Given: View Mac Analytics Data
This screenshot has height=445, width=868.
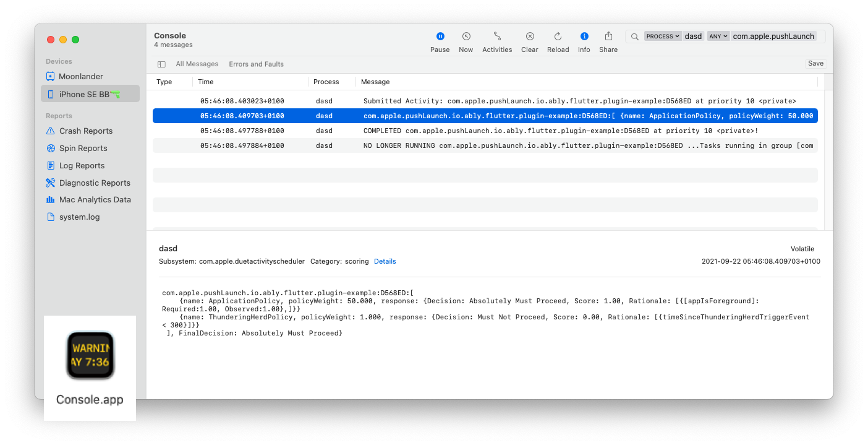Looking at the screenshot, I should [x=95, y=199].
